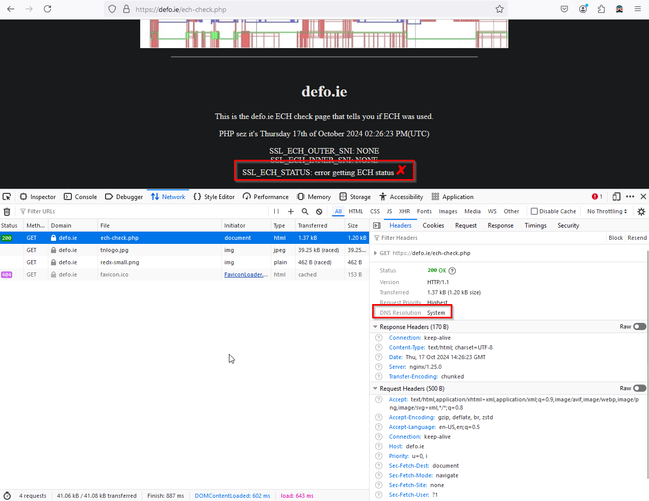The image size is (649, 501).
Task: Start performance analysis stopwatch icon
Action: click(x=7, y=496)
